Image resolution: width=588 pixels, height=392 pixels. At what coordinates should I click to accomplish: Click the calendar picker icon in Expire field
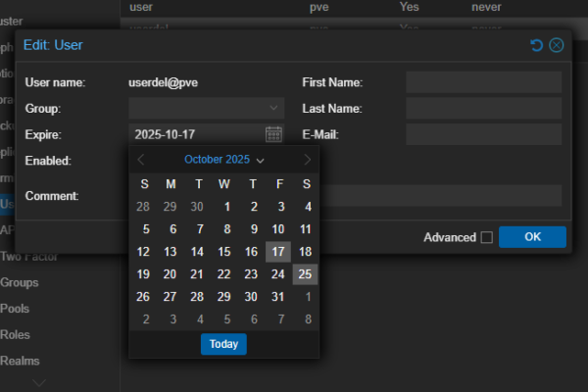tap(273, 134)
